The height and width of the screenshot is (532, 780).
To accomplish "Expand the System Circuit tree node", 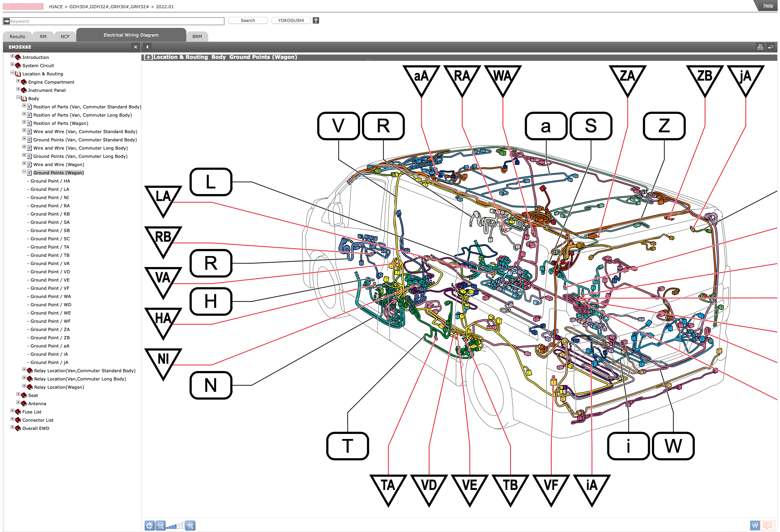I will pyautogui.click(x=12, y=65).
